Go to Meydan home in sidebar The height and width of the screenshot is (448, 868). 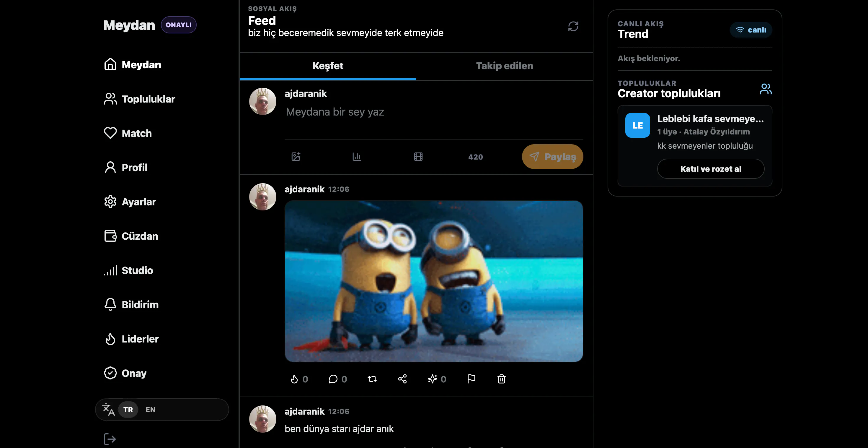click(x=133, y=64)
